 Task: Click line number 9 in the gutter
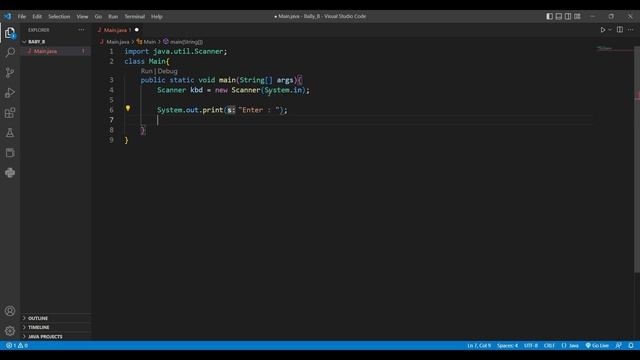[x=111, y=140]
